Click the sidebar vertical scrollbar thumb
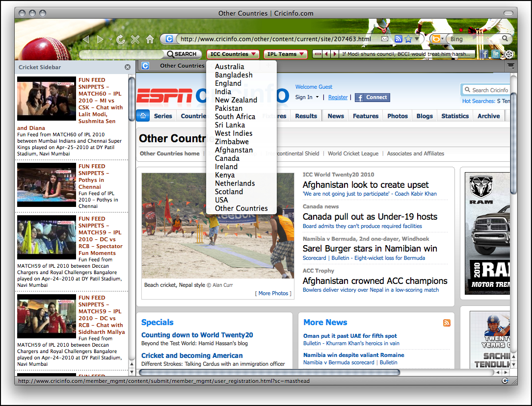 click(x=132, y=99)
